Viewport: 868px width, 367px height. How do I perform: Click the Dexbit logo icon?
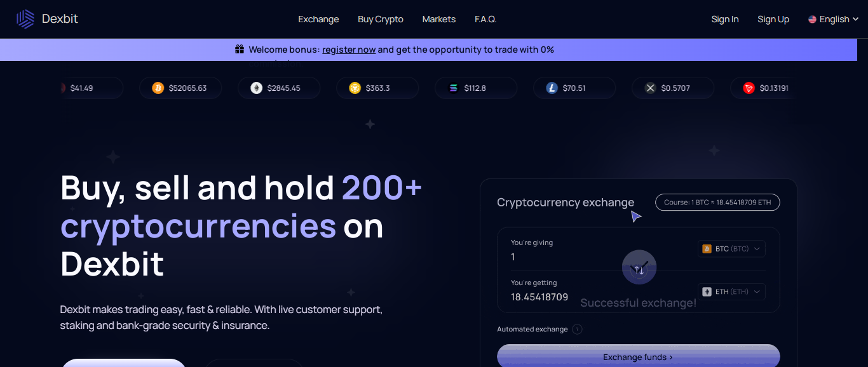click(x=25, y=18)
